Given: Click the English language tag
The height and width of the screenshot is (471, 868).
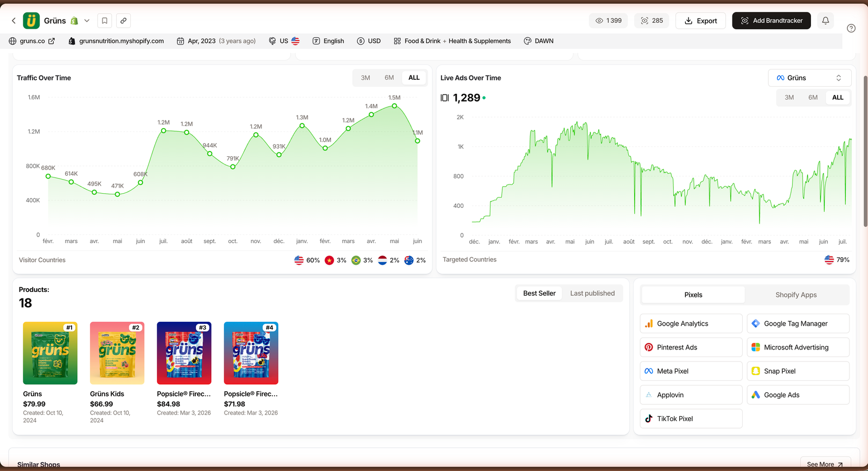Looking at the screenshot, I should 328,41.
